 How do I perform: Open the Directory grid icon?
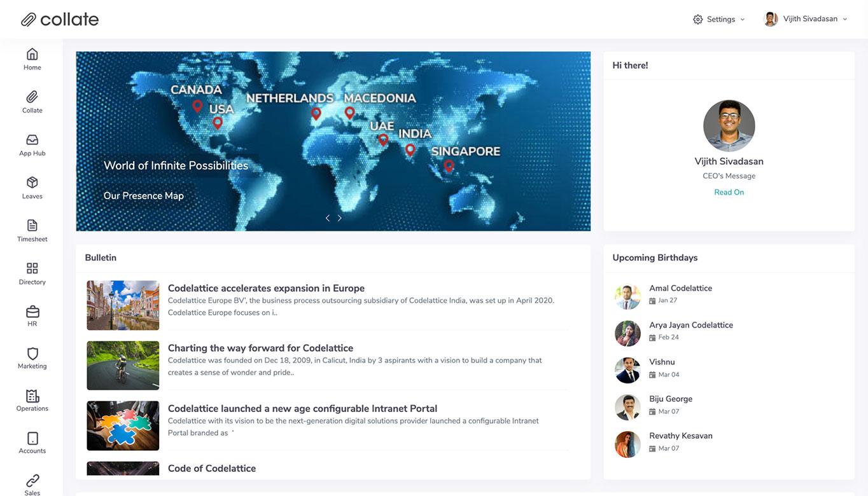(32, 268)
